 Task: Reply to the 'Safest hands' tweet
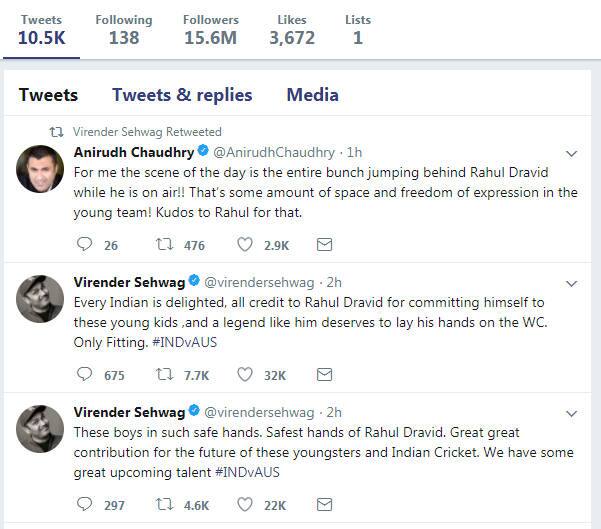85,505
